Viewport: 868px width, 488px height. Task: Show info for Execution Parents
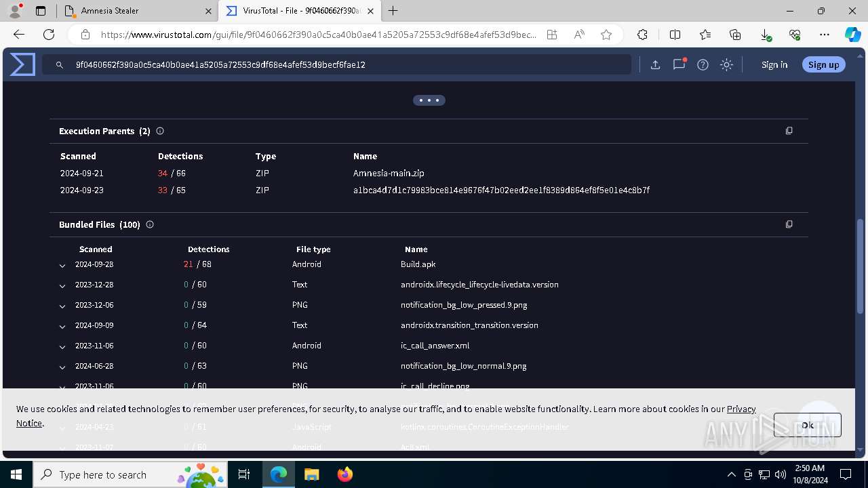160,131
